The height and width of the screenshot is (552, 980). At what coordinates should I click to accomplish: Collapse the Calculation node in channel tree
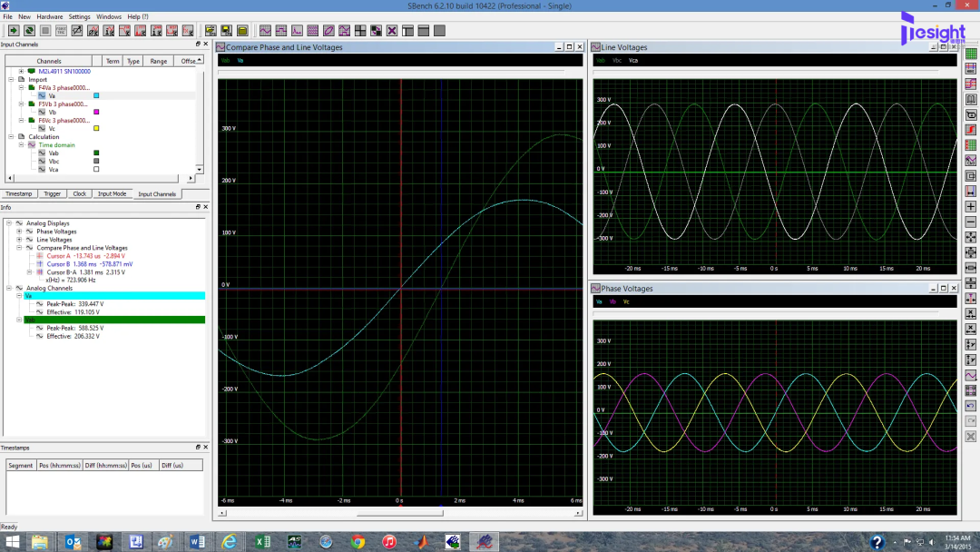[x=11, y=136]
